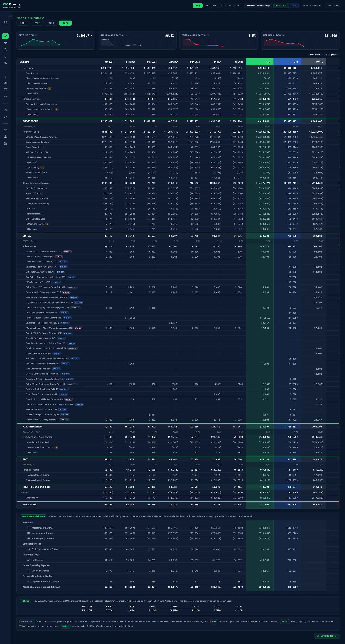
Task: Collapse the Personnel Costs row group
Action: tap(21, 132)
